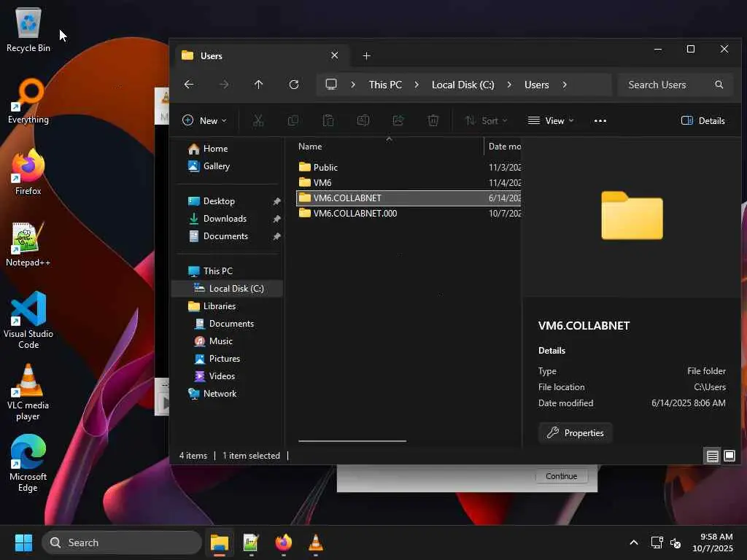Screen dimensions: 747x560
Task: Open the Sort dropdown
Action: [486, 120]
